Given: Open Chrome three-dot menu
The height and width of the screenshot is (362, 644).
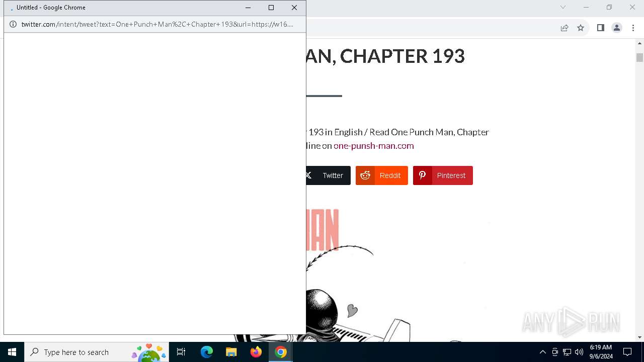Looking at the screenshot, I should tap(633, 28).
